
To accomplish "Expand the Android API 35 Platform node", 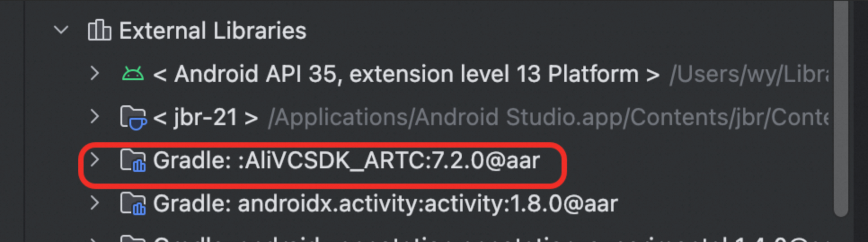I will [x=94, y=73].
